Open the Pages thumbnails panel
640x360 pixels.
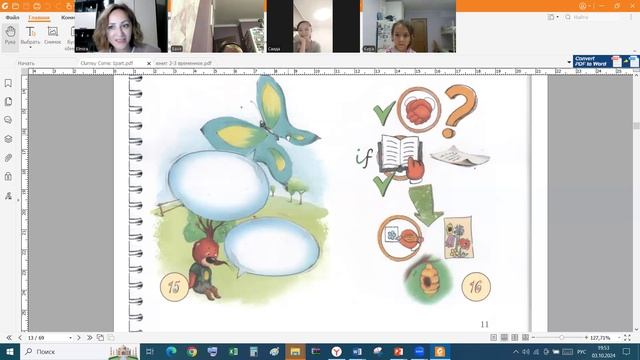[8, 102]
